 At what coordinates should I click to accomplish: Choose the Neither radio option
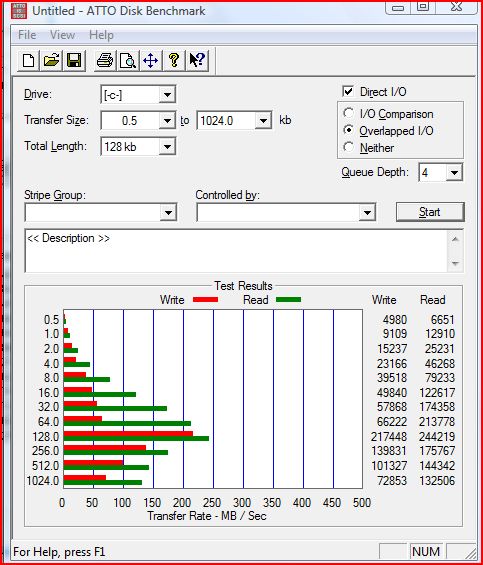click(x=349, y=147)
